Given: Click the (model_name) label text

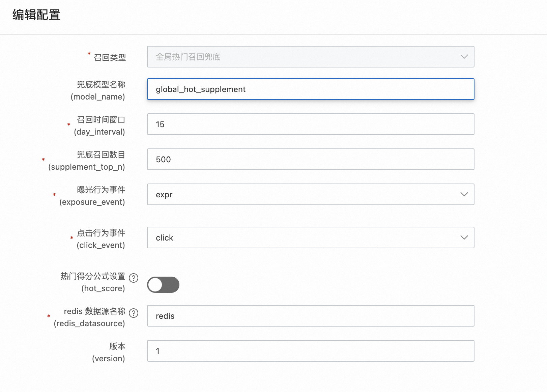Looking at the screenshot, I should pyautogui.click(x=98, y=97).
